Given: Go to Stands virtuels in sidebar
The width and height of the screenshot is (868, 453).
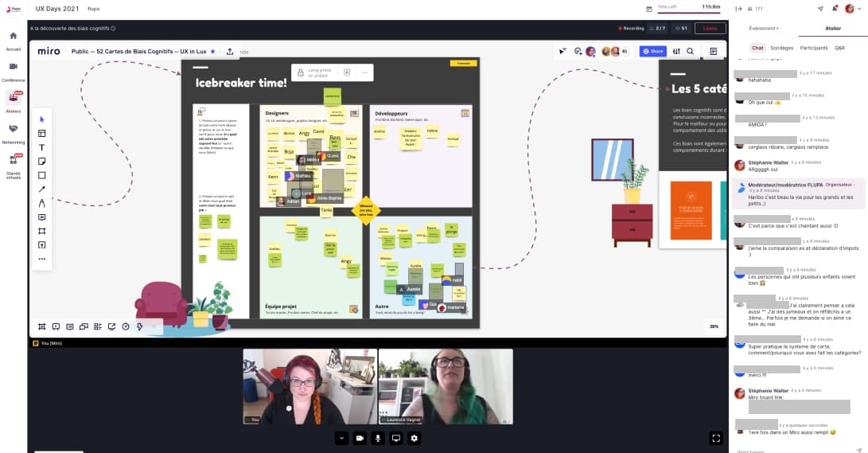Looking at the screenshot, I should click(14, 163).
